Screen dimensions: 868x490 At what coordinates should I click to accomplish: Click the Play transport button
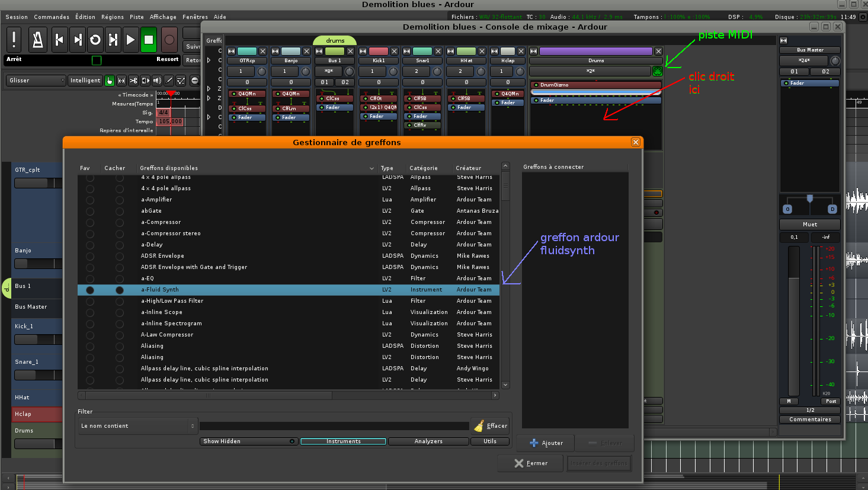(x=131, y=40)
